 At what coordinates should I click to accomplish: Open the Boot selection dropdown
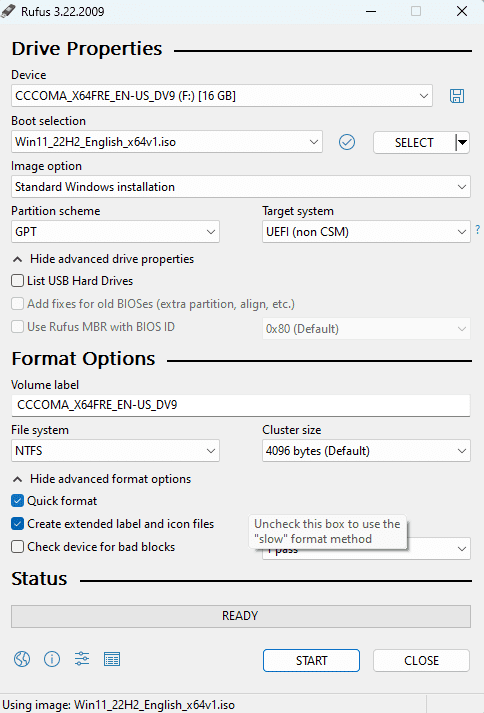[167, 142]
